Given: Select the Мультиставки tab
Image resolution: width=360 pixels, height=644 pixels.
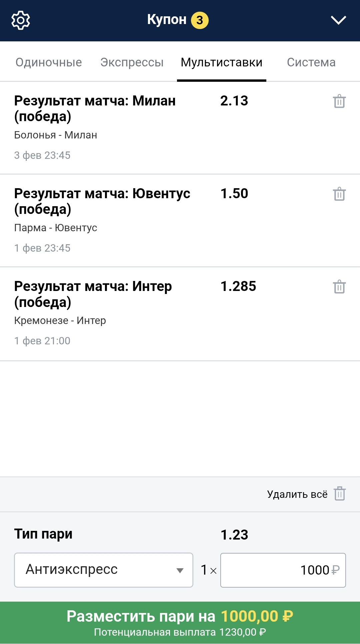Looking at the screenshot, I should (x=222, y=62).
